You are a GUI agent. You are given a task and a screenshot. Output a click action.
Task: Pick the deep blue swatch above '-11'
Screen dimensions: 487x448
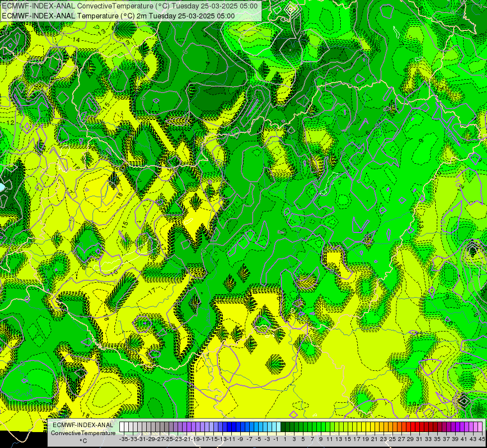pos(229,427)
